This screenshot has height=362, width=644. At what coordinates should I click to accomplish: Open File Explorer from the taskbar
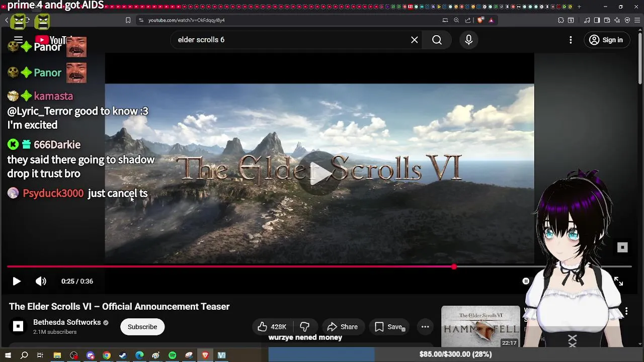click(x=57, y=355)
